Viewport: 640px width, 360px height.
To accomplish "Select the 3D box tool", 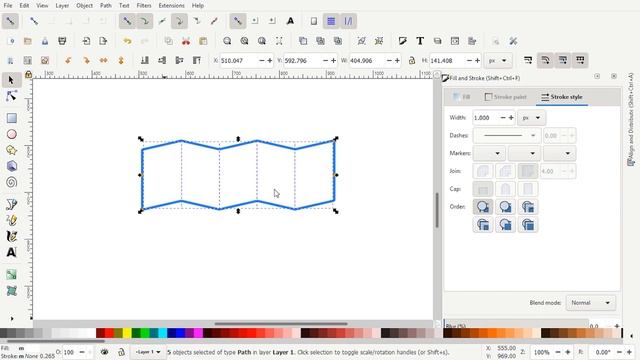I will tap(11, 166).
